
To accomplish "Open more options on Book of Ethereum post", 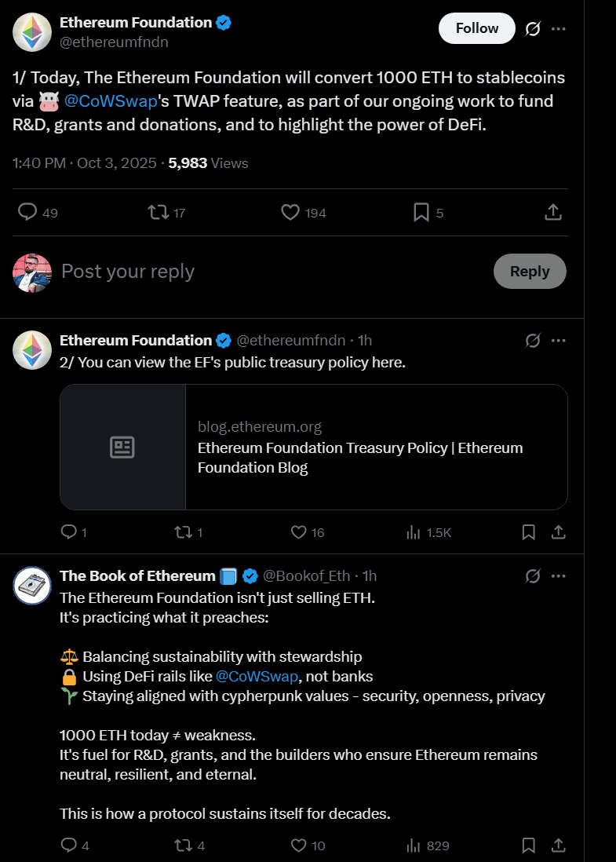I will pyautogui.click(x=559, y=575).
